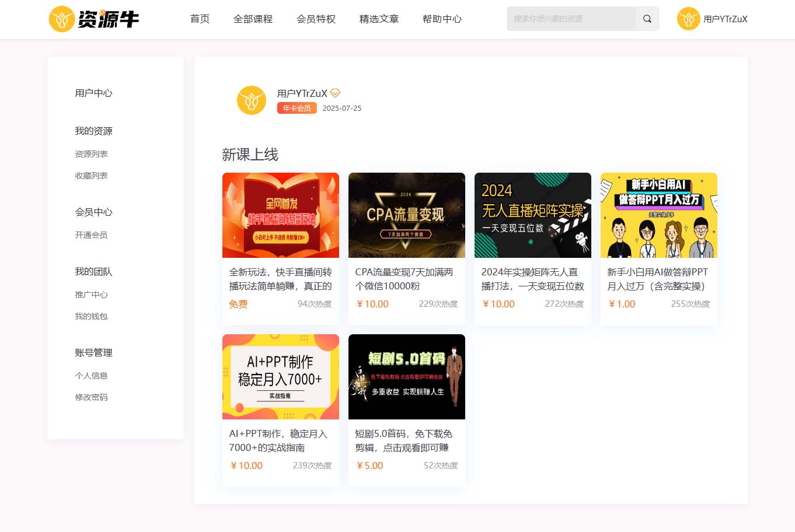Check 我的钱包 in the sidebar

(91, 316)
